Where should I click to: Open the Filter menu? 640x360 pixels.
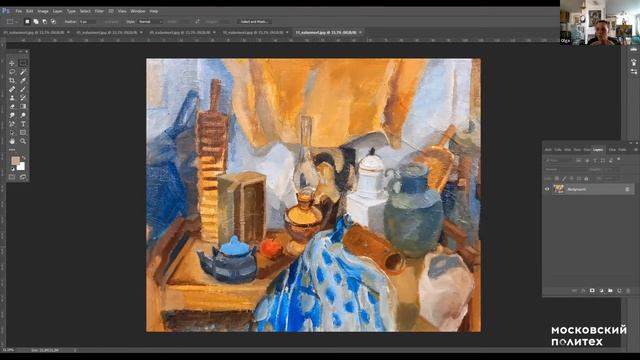point(99,11)
